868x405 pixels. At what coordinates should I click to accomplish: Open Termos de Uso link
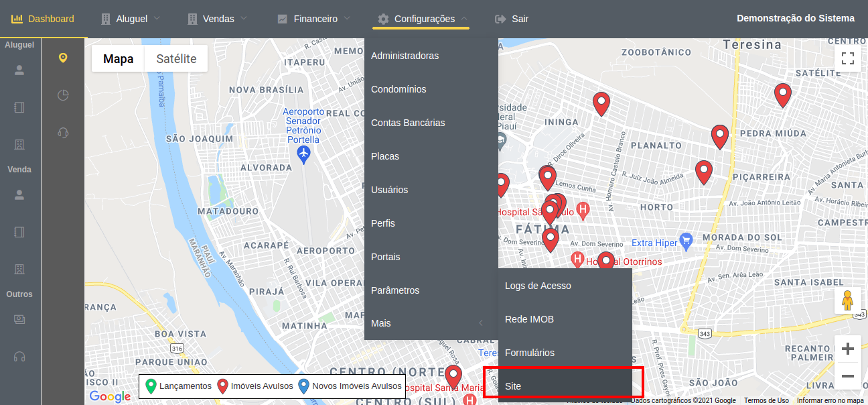point(766,400)
